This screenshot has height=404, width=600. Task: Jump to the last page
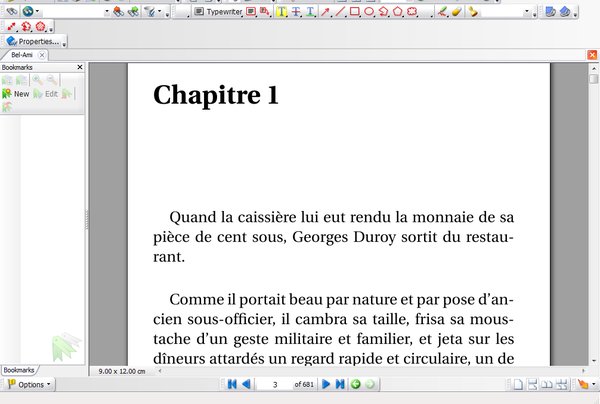click(x=340, y=384)
